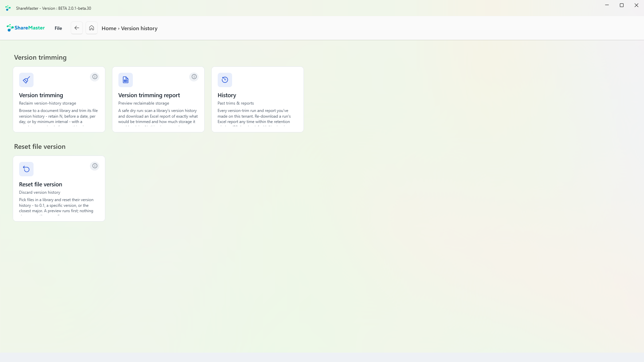Viewport: 644px width, 362px height.
Task: Click 'Reclaim version-history storage' subtitle
Action: [48, 103]
